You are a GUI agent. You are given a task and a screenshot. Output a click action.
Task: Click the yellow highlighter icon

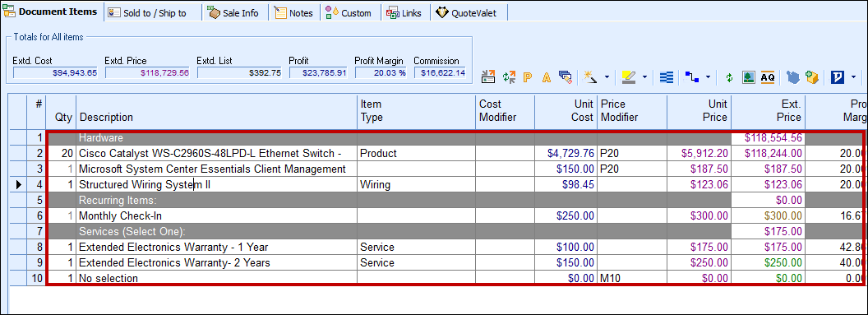coord(628,77)
